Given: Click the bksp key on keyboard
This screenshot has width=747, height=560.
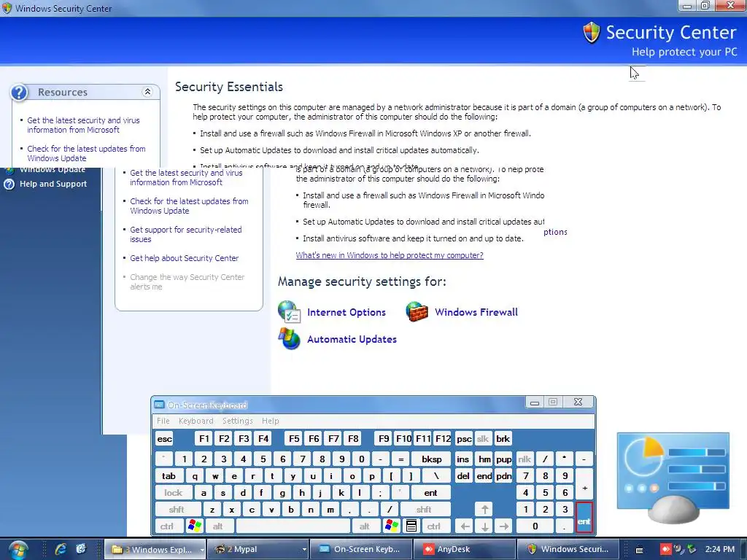Looking at the screenshot, I should coord(432,459).
